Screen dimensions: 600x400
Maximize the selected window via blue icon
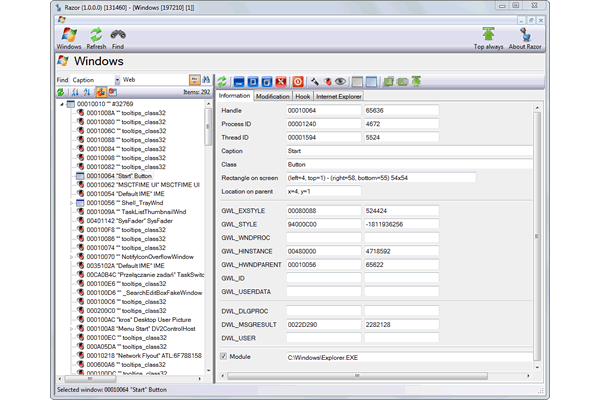(253, 82)
